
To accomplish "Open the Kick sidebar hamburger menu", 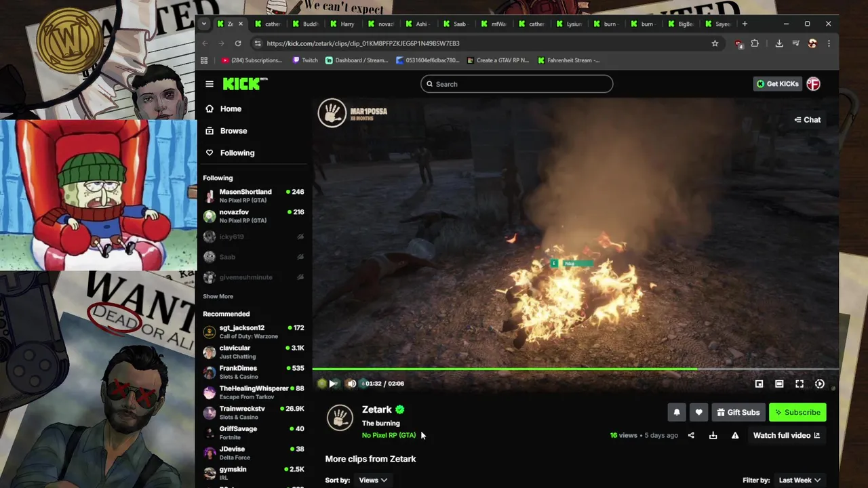I will (210, 84).
